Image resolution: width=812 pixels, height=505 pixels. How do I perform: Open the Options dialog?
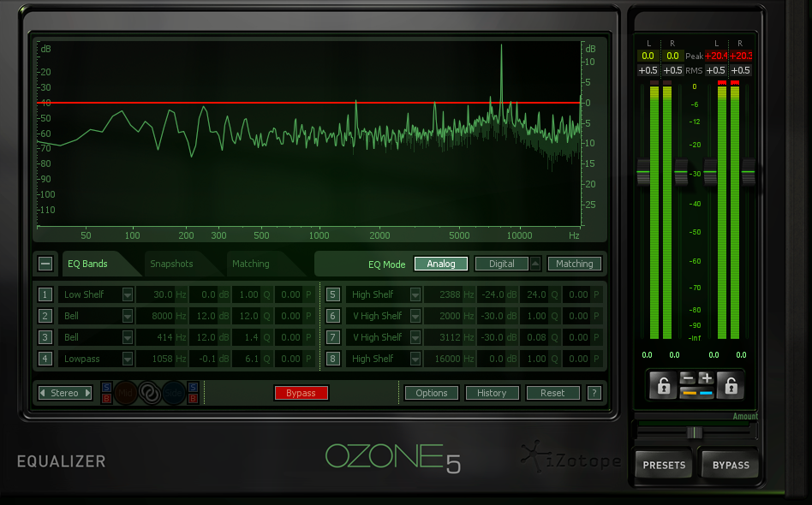432,393
